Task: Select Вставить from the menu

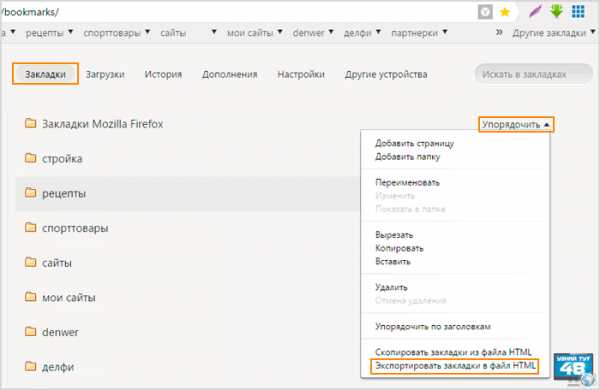Action: (393, 262)
